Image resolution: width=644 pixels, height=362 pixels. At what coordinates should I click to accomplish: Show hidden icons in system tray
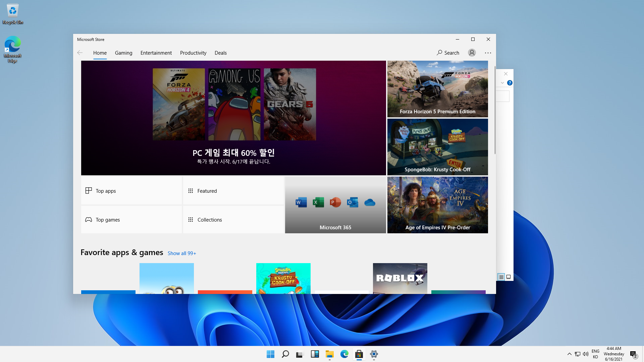click(569, 354)
